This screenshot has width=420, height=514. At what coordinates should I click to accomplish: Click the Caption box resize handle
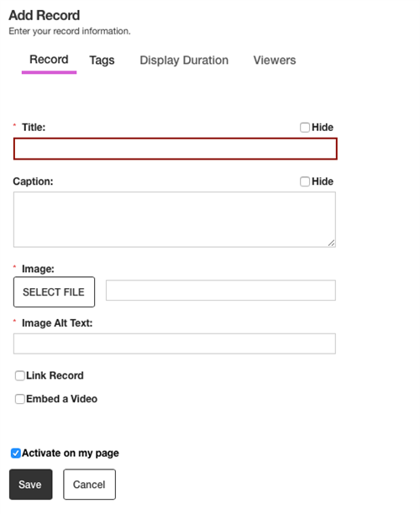(x=332, y=243)
